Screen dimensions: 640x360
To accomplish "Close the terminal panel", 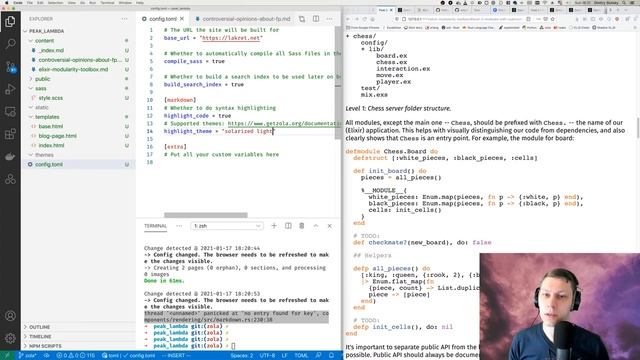I will [x=329, y=226].
